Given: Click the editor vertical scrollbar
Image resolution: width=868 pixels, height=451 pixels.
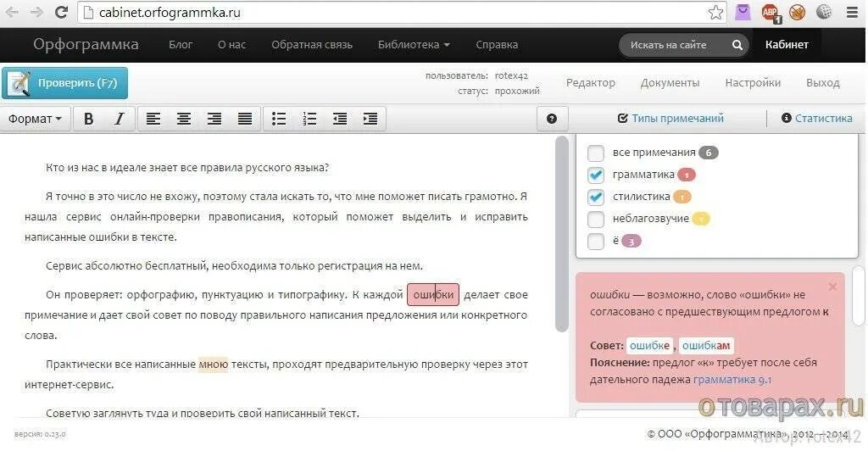Looking at the screenshot, I should point(561,233).
